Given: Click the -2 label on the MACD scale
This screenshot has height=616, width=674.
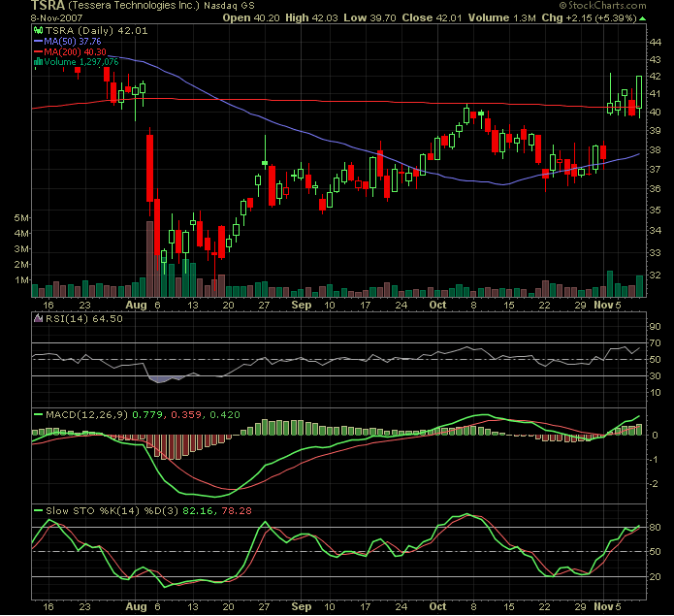Looking at the screenshot, I should [x=654, y=484].
